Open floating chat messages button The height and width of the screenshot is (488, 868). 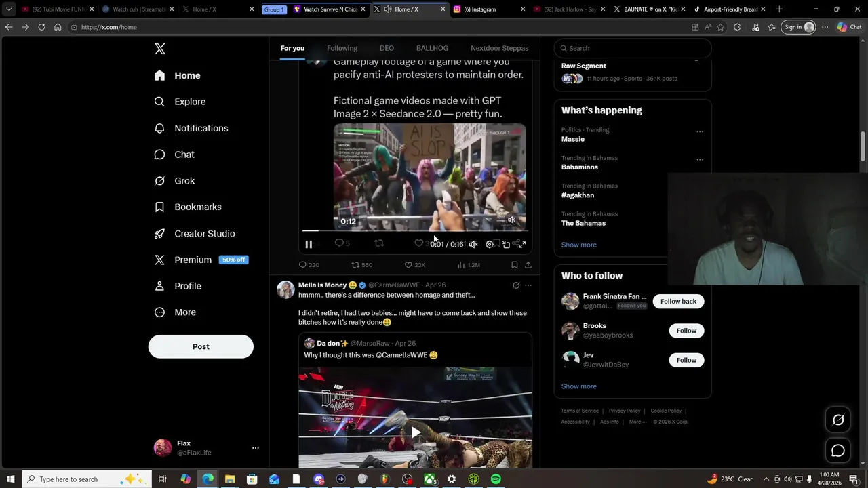[838, 451]
